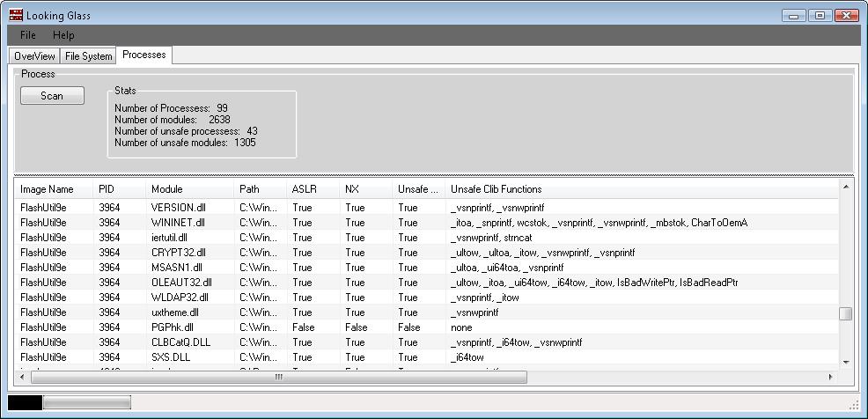Click the 'none' unsafe functions cell
Viewport: 868px width, 419px height.
461,327
